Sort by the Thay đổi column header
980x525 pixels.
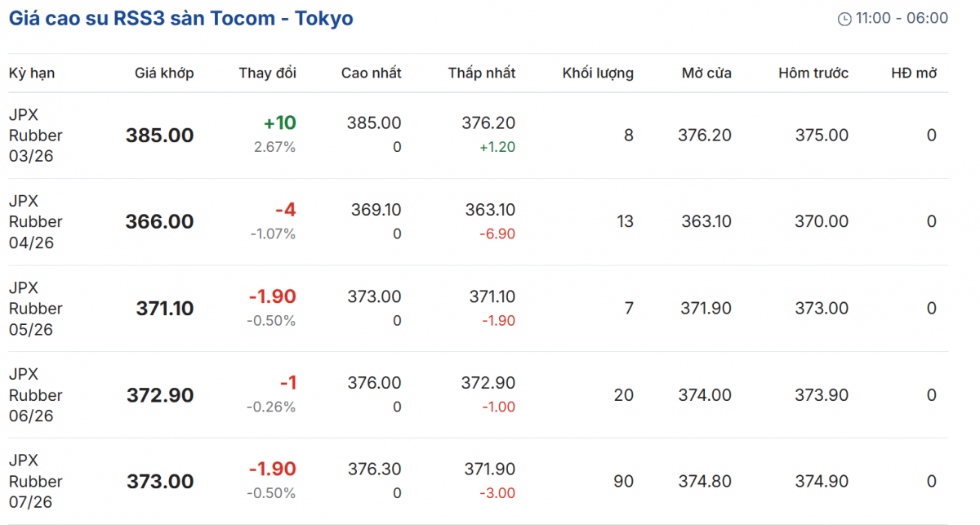267,73
